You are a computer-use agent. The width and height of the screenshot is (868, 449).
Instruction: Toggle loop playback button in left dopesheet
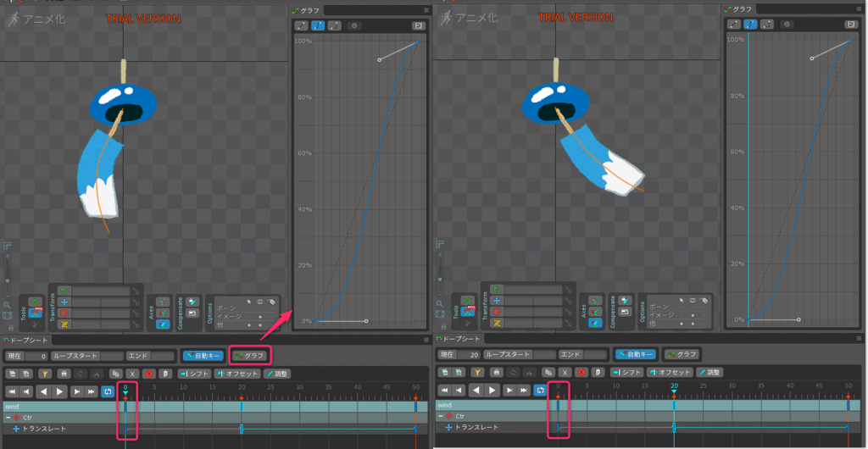[x=108, y=391]
